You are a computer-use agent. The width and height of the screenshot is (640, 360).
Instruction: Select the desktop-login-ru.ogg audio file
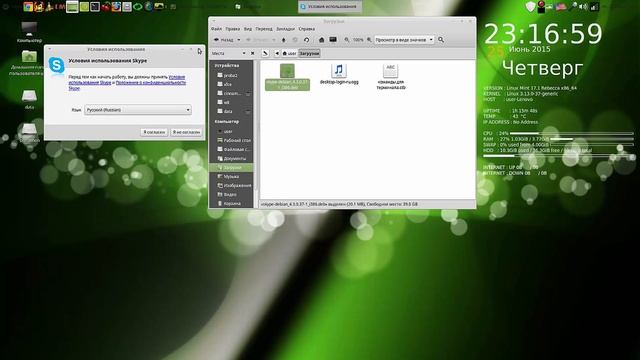click(339, 74)
